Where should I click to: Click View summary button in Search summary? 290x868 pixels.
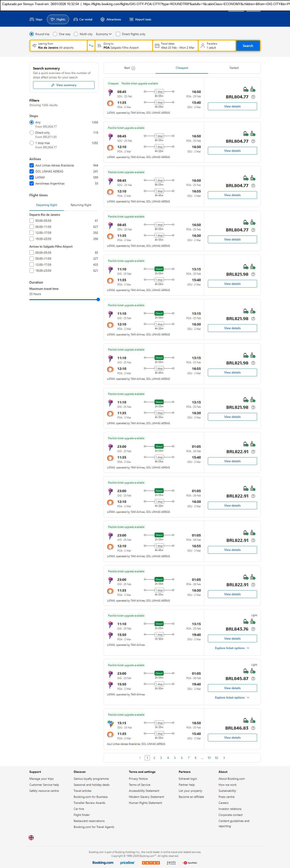click(64, 85)
